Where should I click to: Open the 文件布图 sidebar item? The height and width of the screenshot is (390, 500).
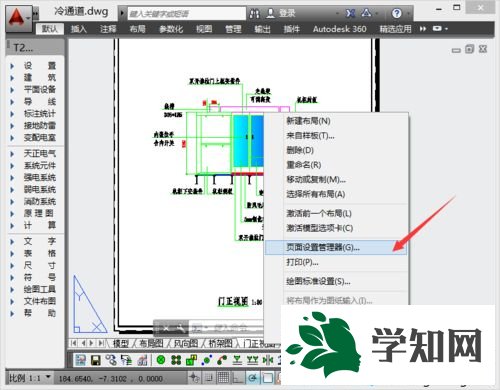[x=40, y=301]
